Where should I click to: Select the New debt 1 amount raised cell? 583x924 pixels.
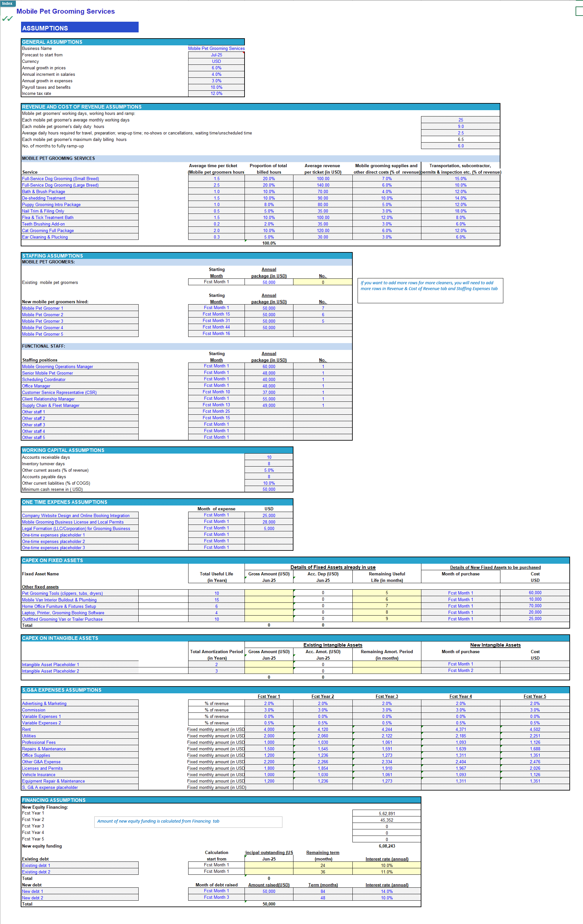click(269, 891)
